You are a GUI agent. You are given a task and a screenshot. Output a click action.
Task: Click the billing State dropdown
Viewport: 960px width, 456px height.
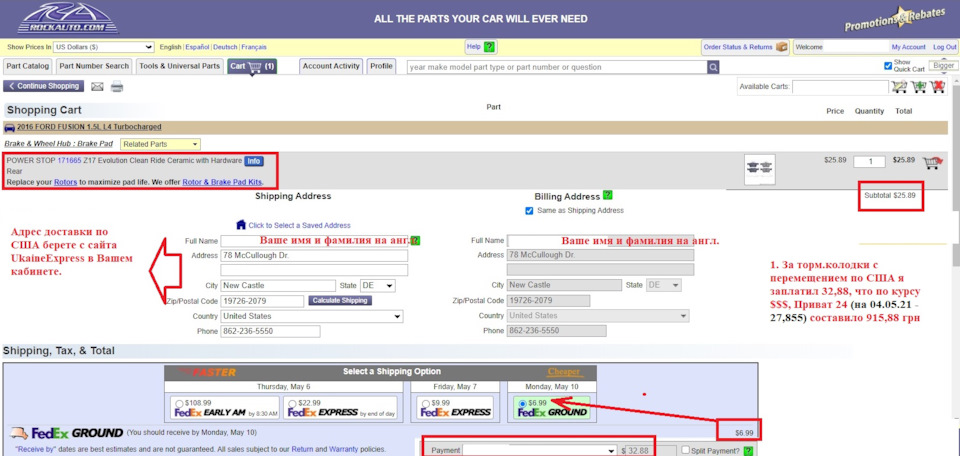pos(664,285)
